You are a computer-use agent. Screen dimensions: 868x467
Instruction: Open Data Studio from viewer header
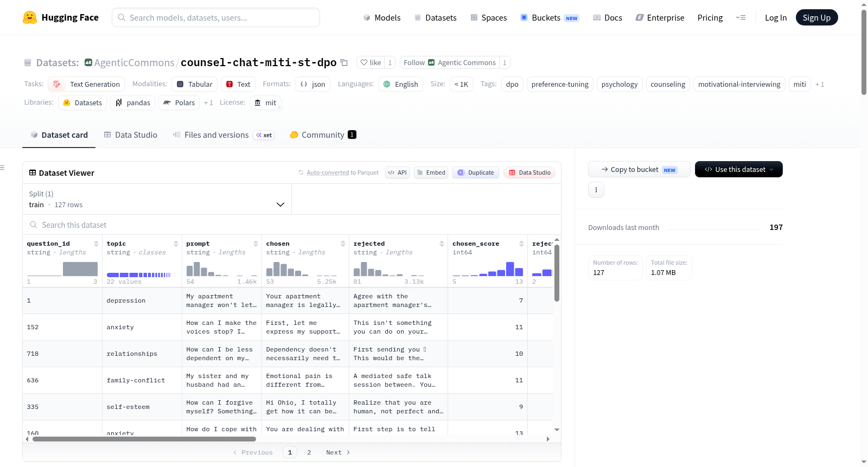[529, 172]
